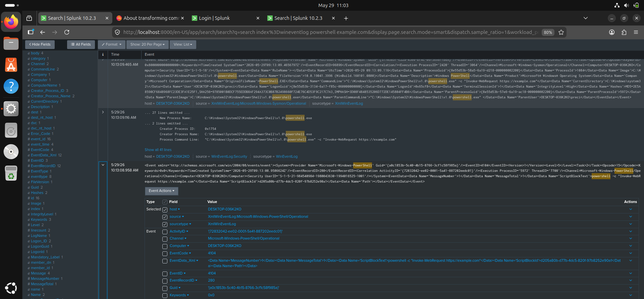Bookmark this page with the star icon
The height and width of the screenshot is (299, 644).
561,32
